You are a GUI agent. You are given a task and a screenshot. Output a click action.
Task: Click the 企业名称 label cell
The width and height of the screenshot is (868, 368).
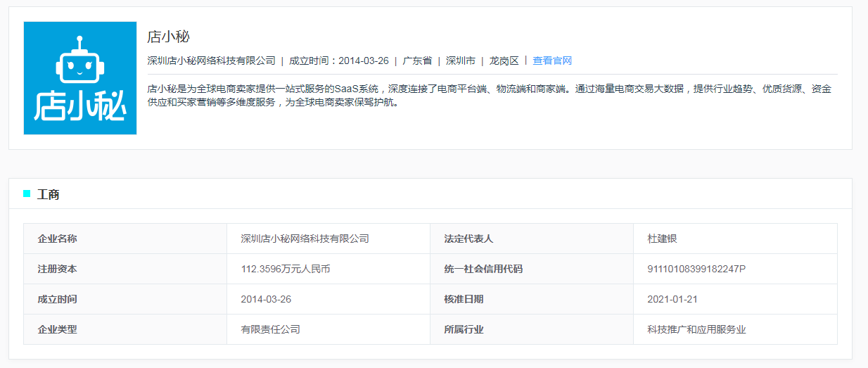pyautogui.click(x=125, y=239)
